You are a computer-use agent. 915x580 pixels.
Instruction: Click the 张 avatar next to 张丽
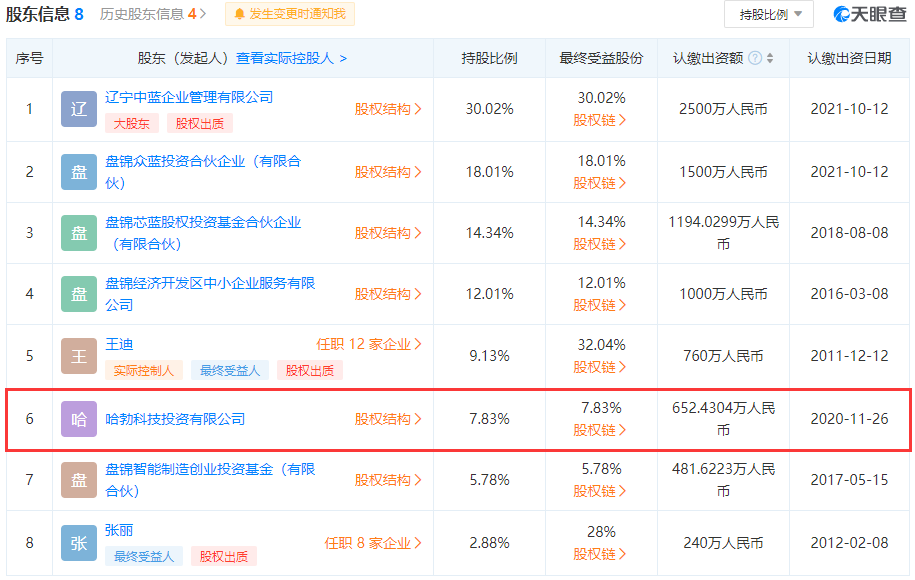pyautogui.click(x=78, y=541)
